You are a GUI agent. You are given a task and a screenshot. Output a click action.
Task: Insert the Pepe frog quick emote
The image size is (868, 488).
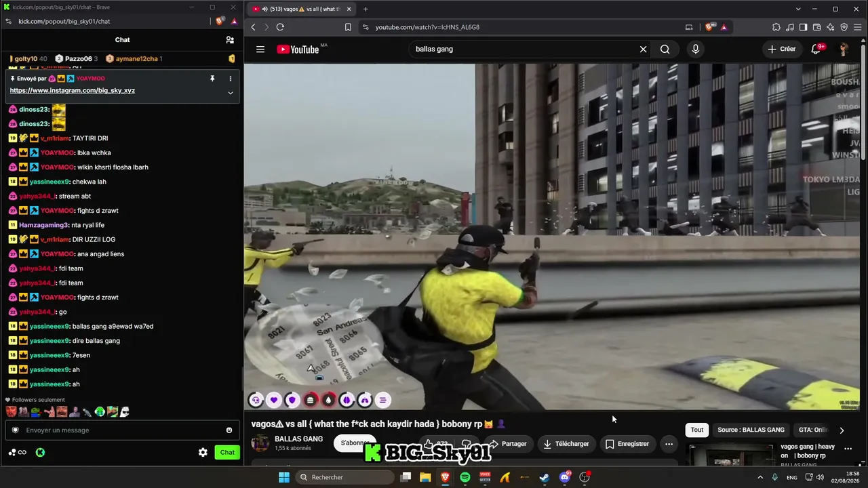(x=35, y=411)
